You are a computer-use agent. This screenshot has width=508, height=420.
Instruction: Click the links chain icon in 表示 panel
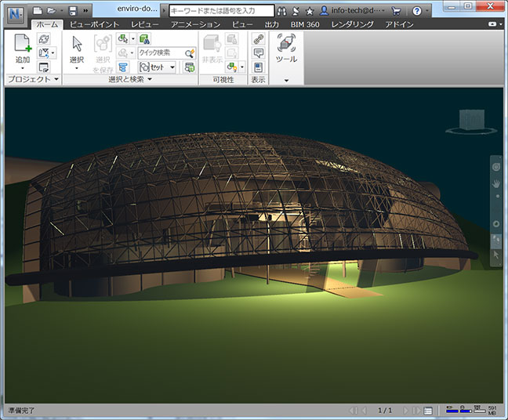(x=258, y=38)
